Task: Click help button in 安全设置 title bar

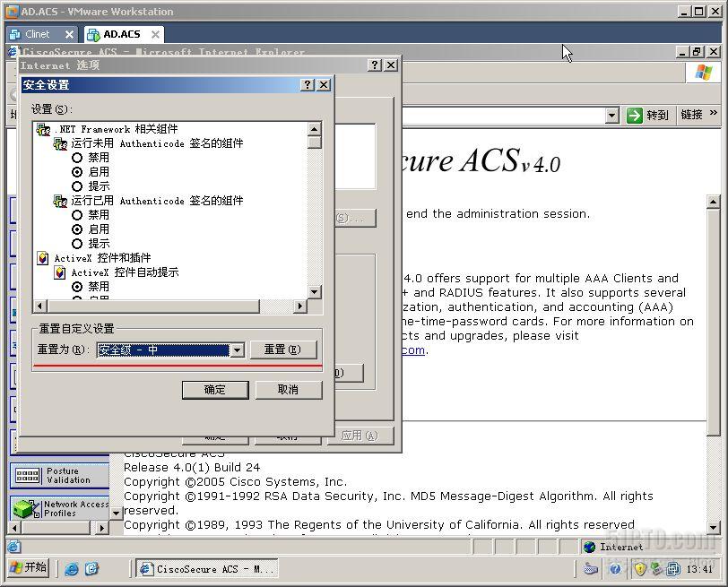Action: [x=307, y=85]
